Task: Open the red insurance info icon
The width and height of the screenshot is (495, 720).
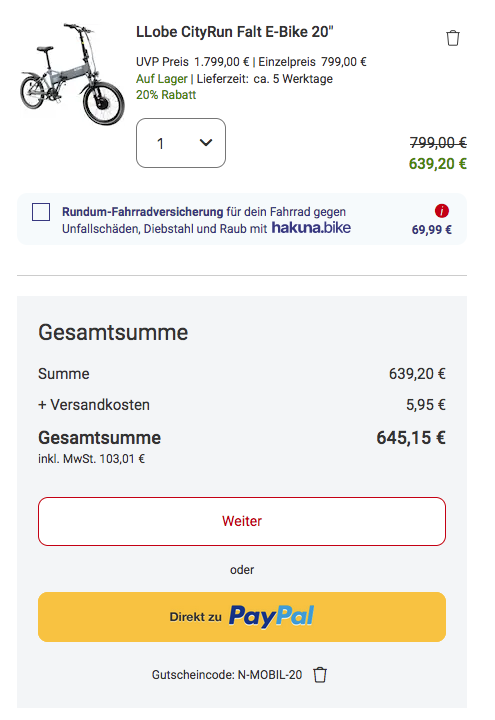Action: 442,211
